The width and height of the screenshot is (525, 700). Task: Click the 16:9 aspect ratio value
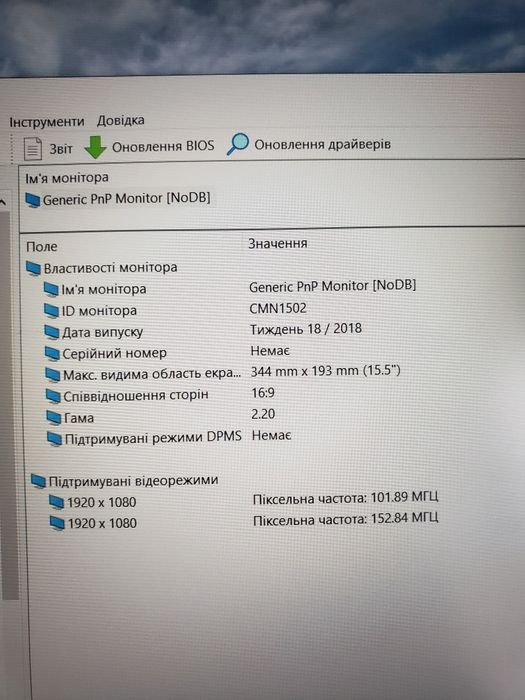tap(263, 393)
